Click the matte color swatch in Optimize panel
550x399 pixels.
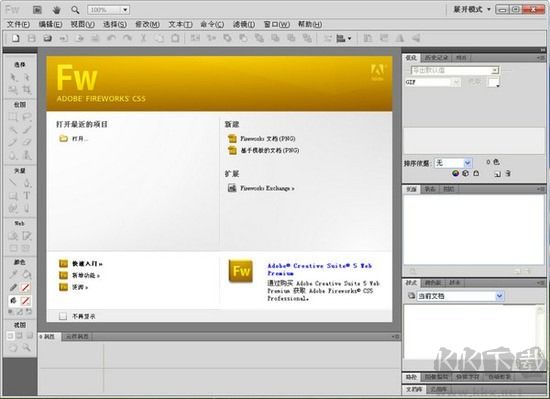[494, 82]
